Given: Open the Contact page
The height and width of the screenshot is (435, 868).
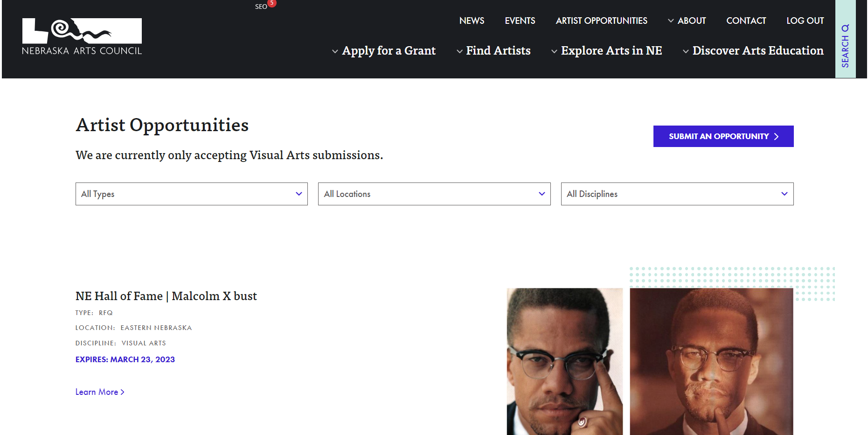Looking at the screenshot, I should tap(746, 21).
